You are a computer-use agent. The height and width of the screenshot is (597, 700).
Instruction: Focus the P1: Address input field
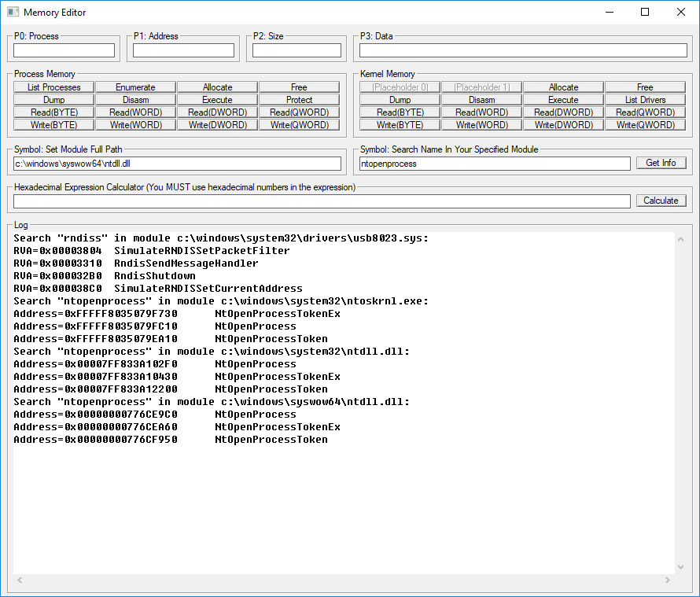pyautogui.click(x=183, y=50)
